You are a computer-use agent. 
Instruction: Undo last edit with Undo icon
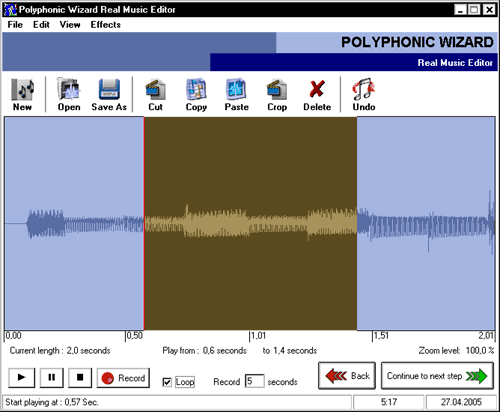click(x=364, y=95)
